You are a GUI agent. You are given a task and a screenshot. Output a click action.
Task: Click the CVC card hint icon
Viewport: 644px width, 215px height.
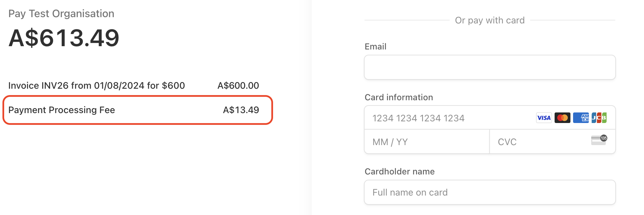coord(599,140)
